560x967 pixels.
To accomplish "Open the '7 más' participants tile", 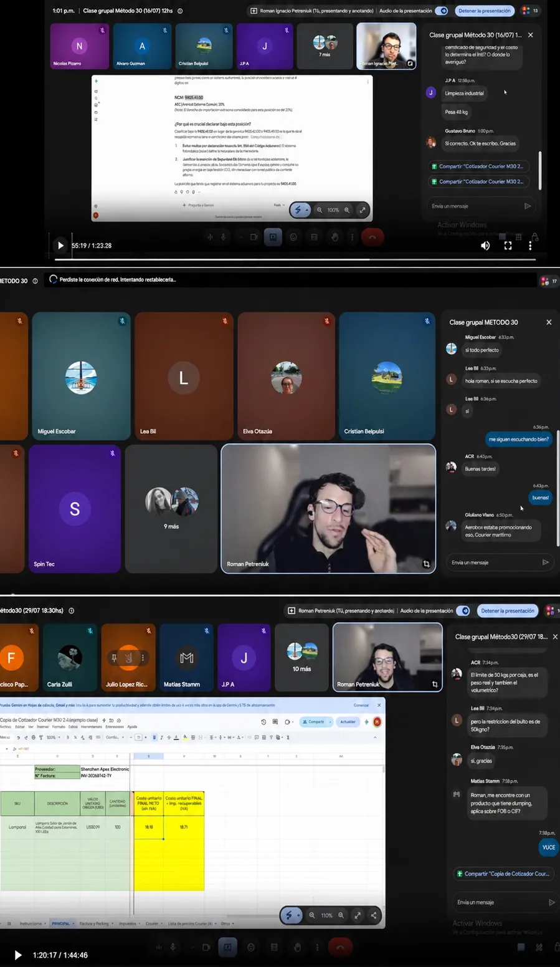I will (x=324, y=46).
